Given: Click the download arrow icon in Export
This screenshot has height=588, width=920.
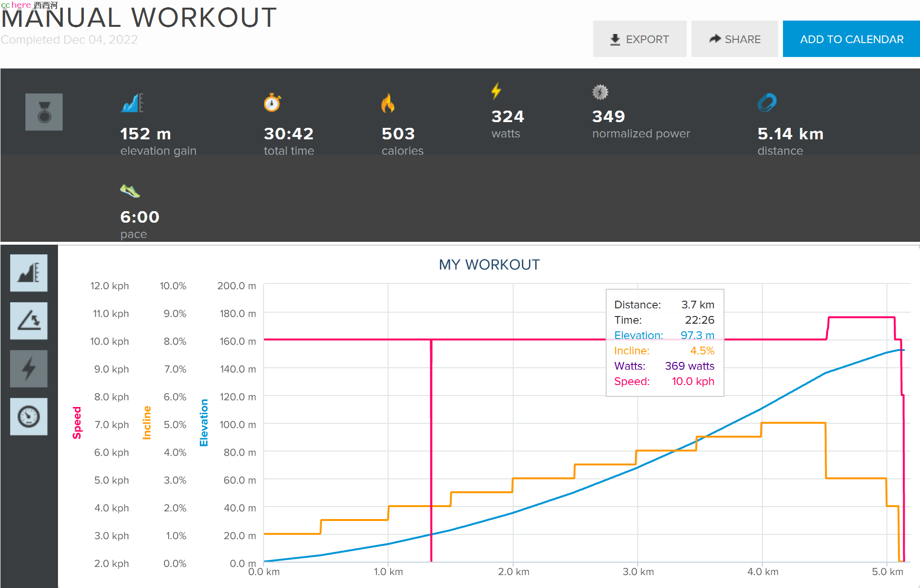Looking at the screenshot, I should (615, 39).
